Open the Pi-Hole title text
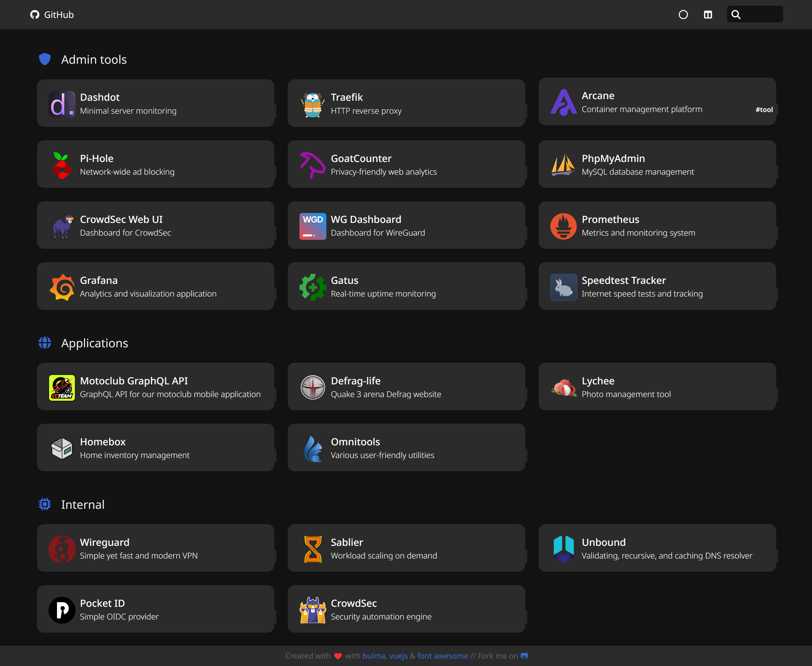The width and height of the screenshot is (812, 666). coord(97,158)
